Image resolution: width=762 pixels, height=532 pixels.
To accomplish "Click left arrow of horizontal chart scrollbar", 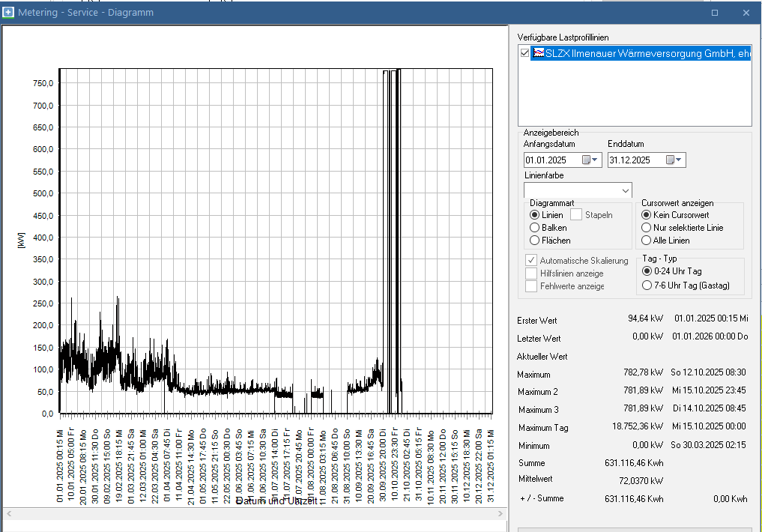I will pyautogui.click(x=7, y=514).
